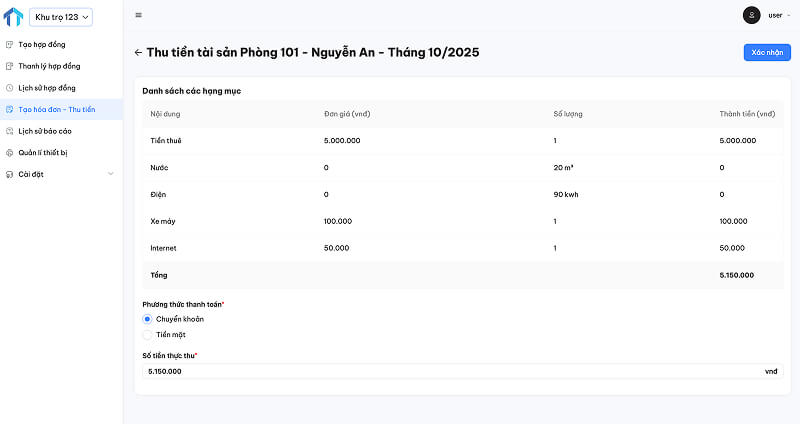Open the user account dropdown

click(776, 15)
